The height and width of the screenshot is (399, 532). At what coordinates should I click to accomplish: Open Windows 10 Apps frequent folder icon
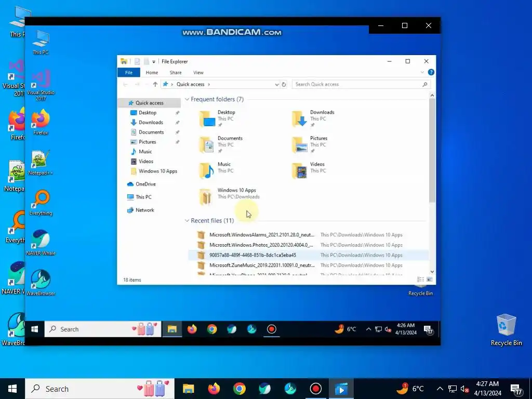click(x=206, y=197)
